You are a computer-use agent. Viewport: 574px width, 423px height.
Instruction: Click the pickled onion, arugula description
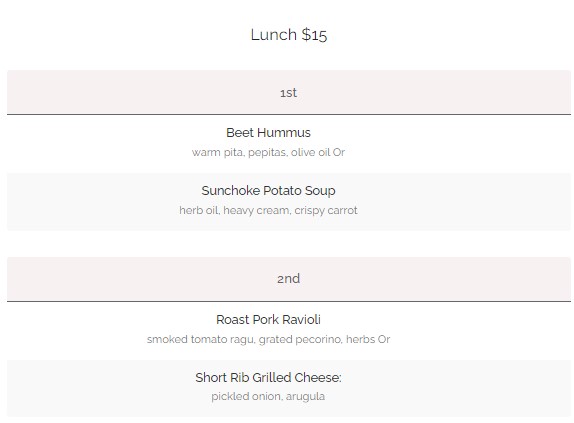click(x=268, y=396)
